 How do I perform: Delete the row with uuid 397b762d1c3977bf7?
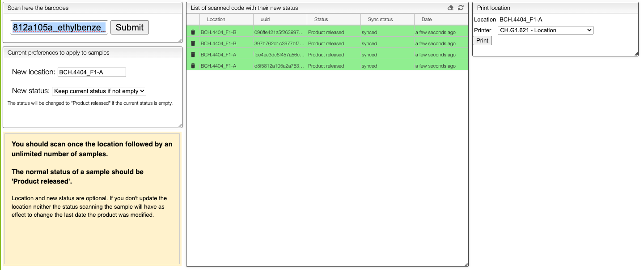193,43
